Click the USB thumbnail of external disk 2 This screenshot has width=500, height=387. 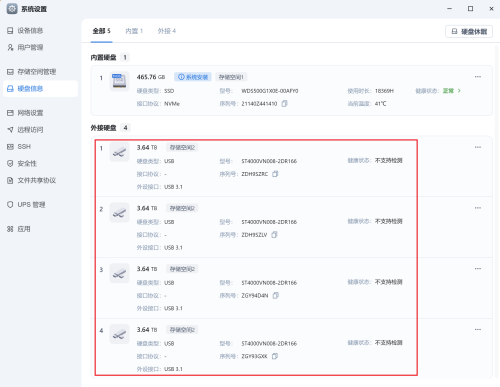(x=119, y=213)
